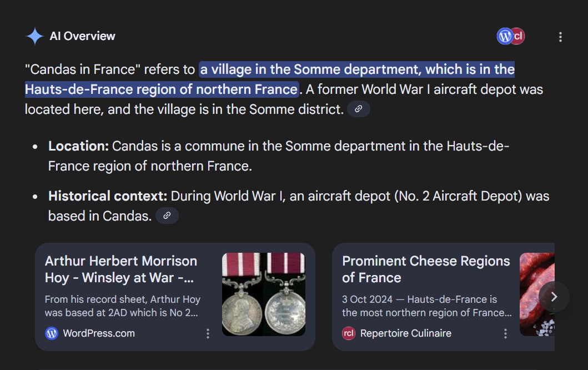Click the link chip after Somme district
The height and width of the screenshot is (370, 588).
tap(359, 109)
